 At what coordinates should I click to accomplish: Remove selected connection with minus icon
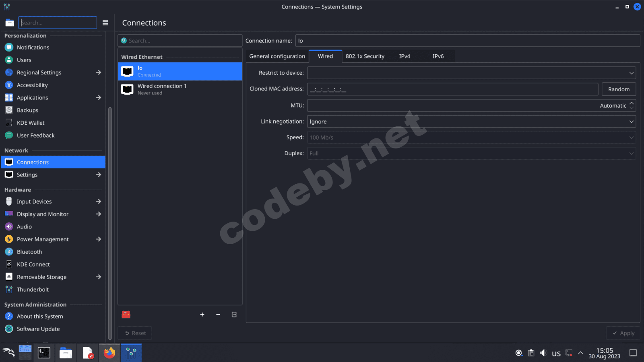click(x=218, y=315)
